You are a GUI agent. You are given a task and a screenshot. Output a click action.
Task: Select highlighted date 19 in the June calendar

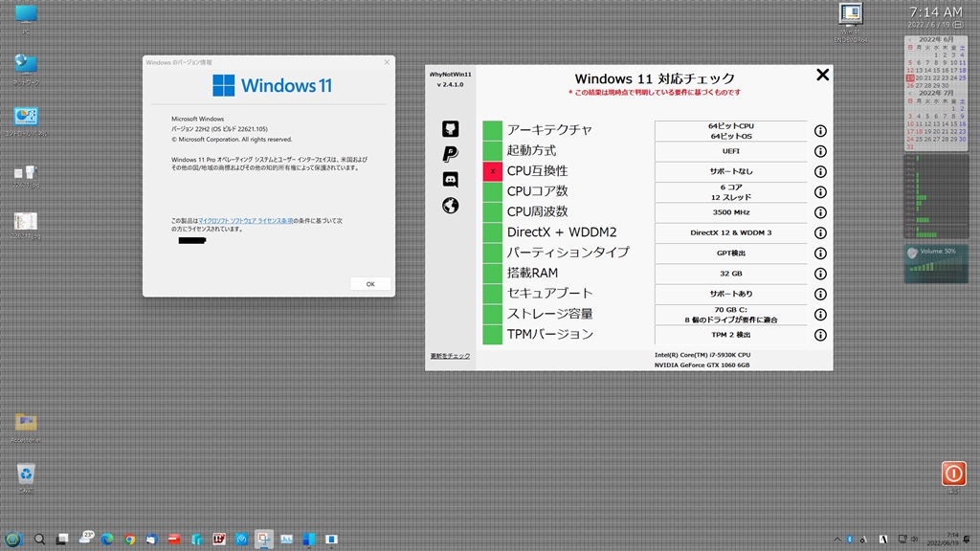pyautogui.click(x=910, y=78)
